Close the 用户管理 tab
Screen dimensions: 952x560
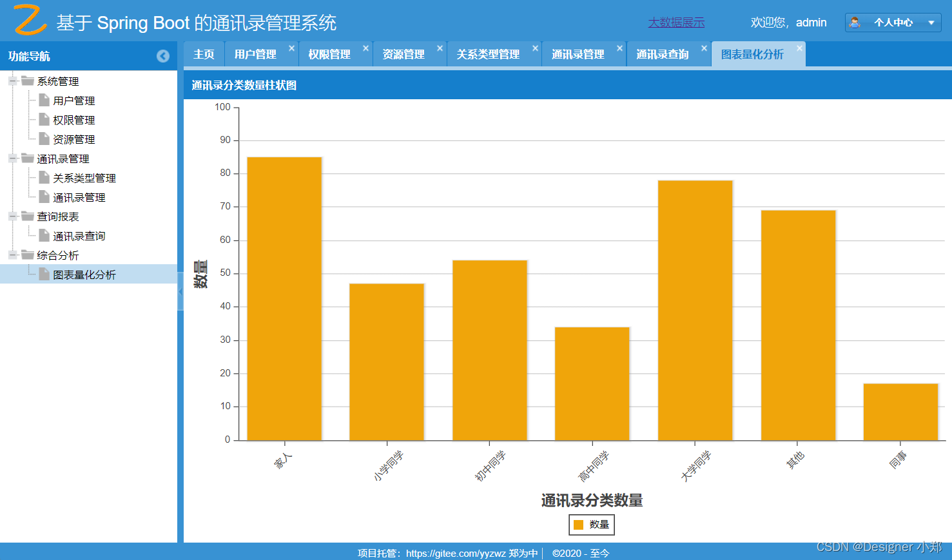pos(291,48)
